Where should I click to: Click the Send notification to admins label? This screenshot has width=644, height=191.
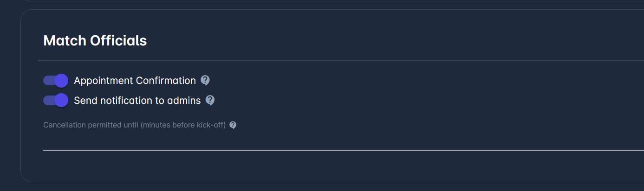click(x=137, y=100)
